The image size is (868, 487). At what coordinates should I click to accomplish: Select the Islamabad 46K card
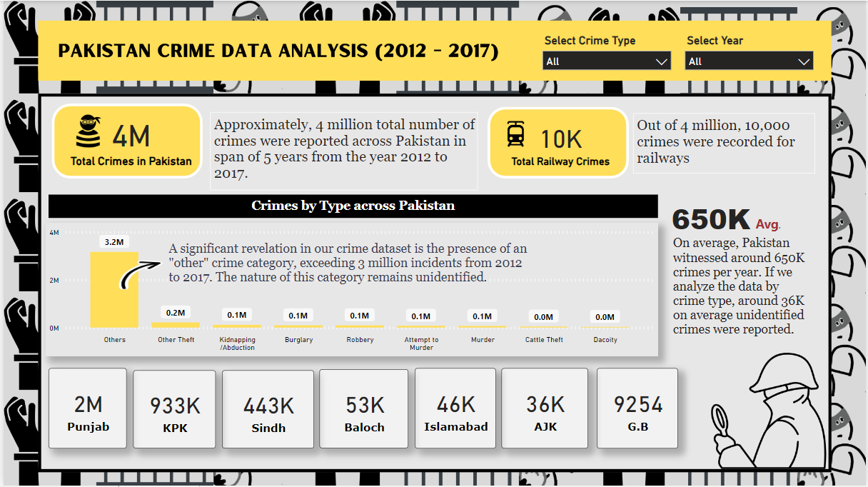[455, 408]
